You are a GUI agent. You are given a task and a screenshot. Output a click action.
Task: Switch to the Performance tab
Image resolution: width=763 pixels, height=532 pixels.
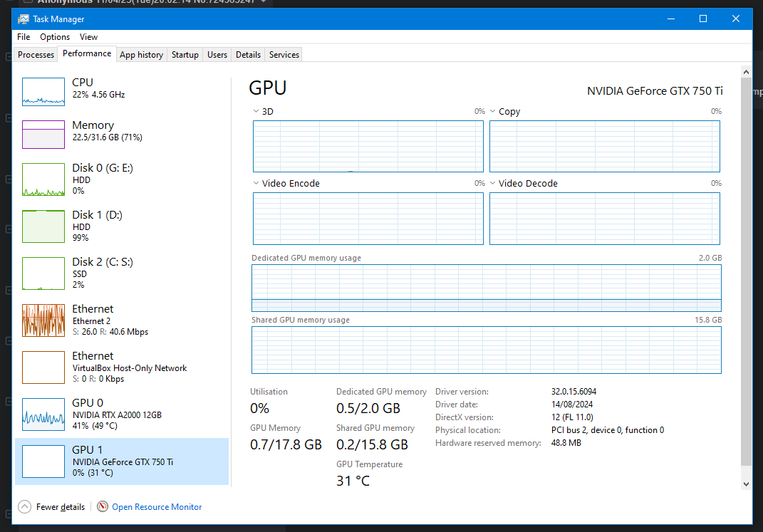coord(87,53)
